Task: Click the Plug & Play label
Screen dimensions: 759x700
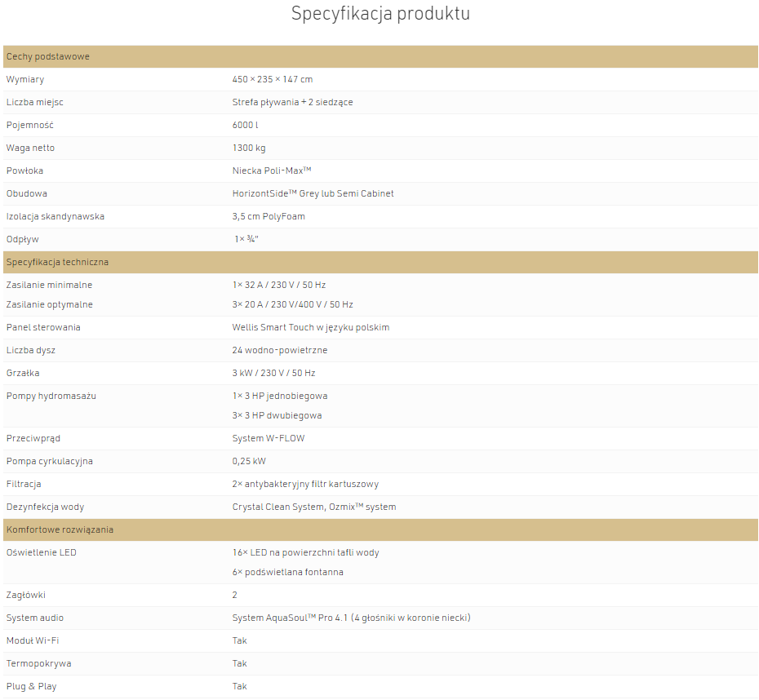Action: (32, 686)
